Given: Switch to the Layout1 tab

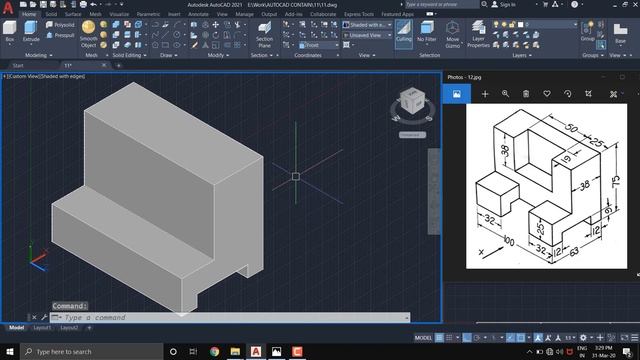Looking at the screenshot, I should [x=42, y=328].
